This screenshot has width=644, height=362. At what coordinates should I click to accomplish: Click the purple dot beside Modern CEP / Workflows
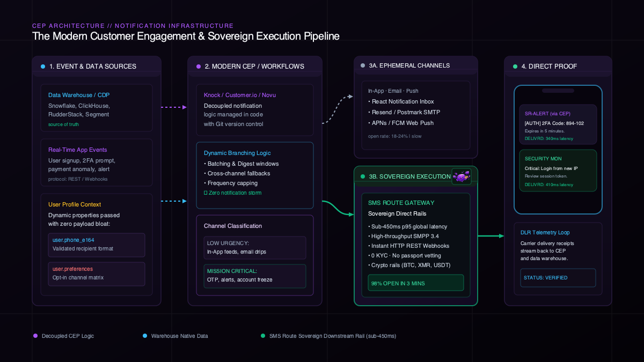coord(199,67)
